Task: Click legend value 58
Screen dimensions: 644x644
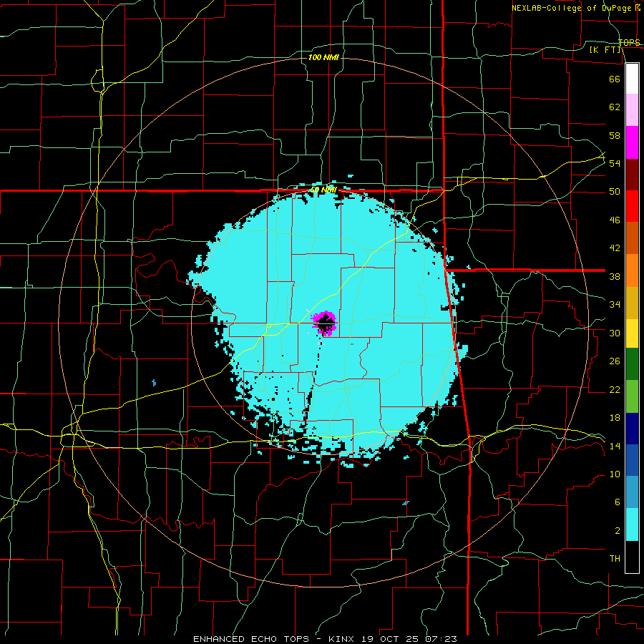Action: (x=615, y=135)
